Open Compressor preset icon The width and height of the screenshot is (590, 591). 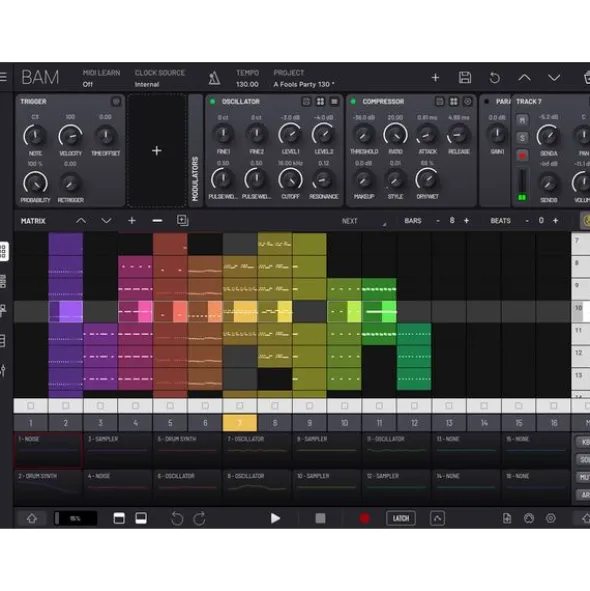pyautogui.click(x=440, y=101)
